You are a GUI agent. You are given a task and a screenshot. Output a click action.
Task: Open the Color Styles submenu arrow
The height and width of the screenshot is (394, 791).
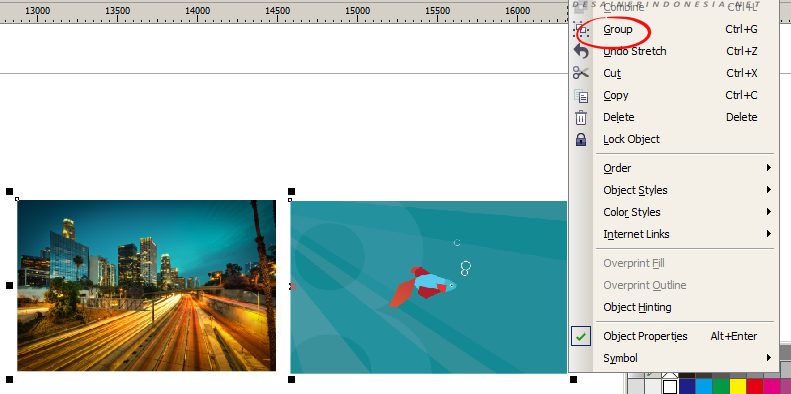[768, 212]
